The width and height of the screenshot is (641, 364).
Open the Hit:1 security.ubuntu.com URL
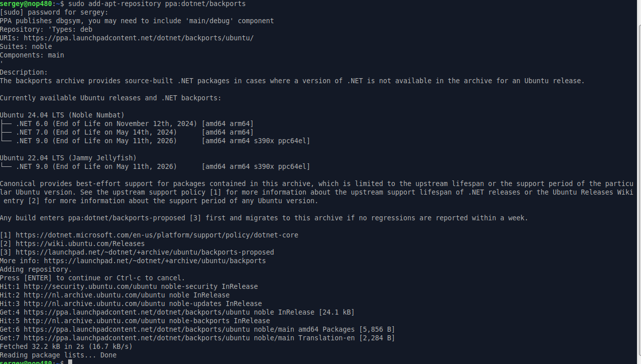pos(90,286)
